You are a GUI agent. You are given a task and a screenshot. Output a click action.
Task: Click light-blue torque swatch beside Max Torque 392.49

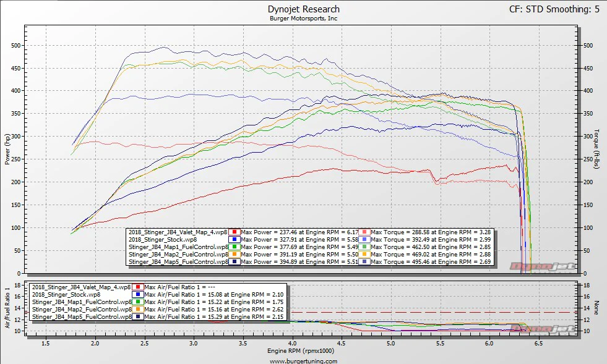pyautogui.click(x=364, y=239)
